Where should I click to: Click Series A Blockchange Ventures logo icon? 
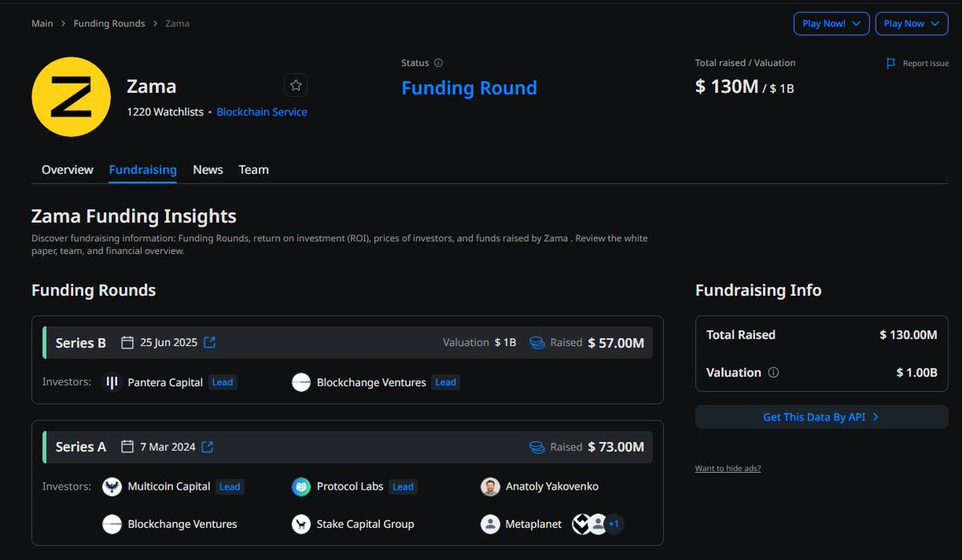[x=112, y=524]
